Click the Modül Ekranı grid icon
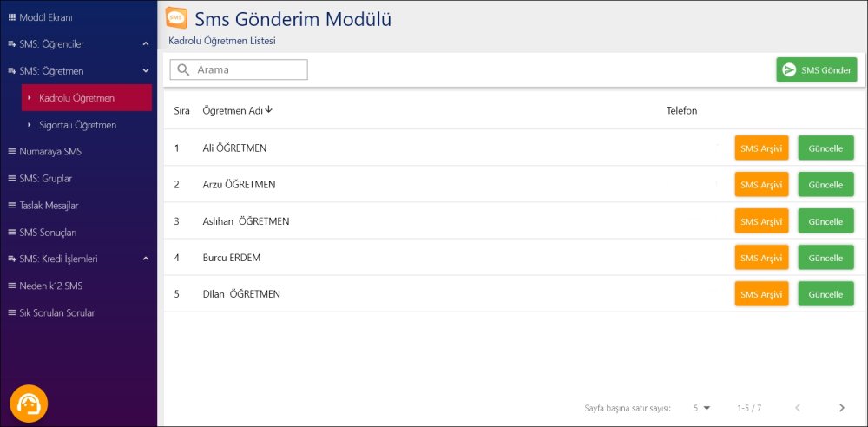The height and width of the screenshot is (427, 868). click(11, 16)
